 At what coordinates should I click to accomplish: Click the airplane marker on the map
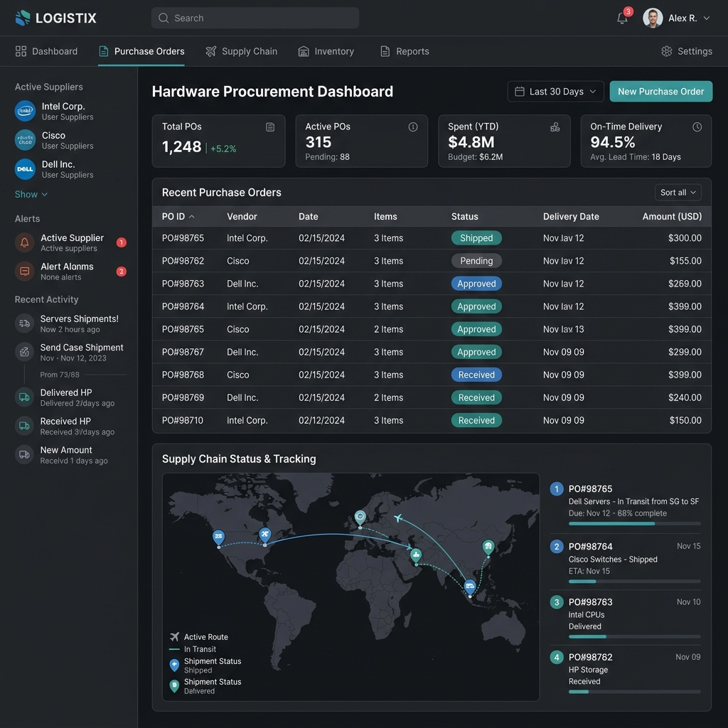pyautogui.click(x=398, y=518)
